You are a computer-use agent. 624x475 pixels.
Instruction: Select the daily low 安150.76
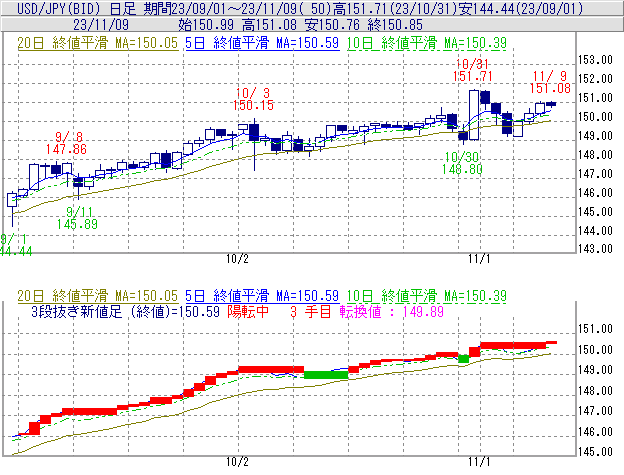point(332,25)
